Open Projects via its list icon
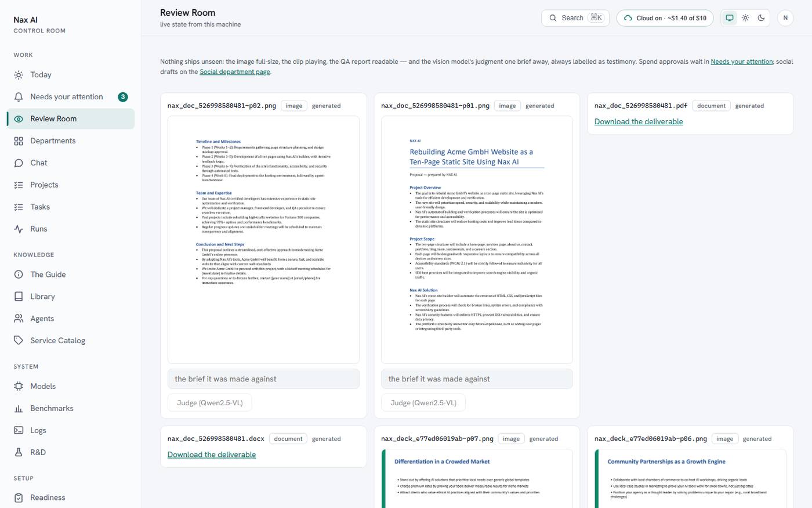The width and height of the screenshot is (812, 508). (x=19, y=185)
